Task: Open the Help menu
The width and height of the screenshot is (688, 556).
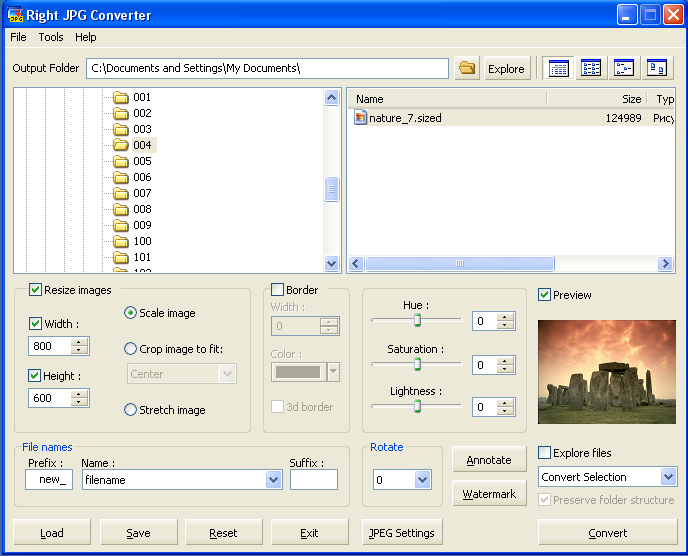Action: [86, 37]
